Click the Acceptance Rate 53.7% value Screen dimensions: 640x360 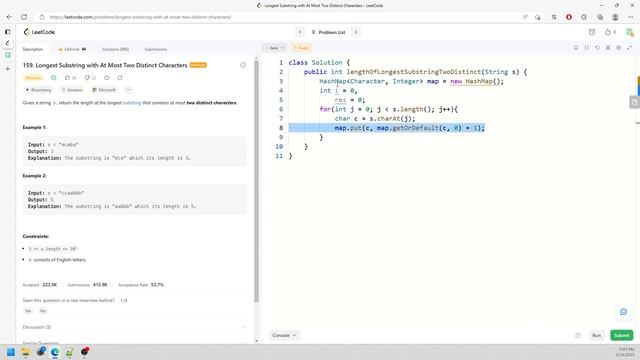coord(157,284)
